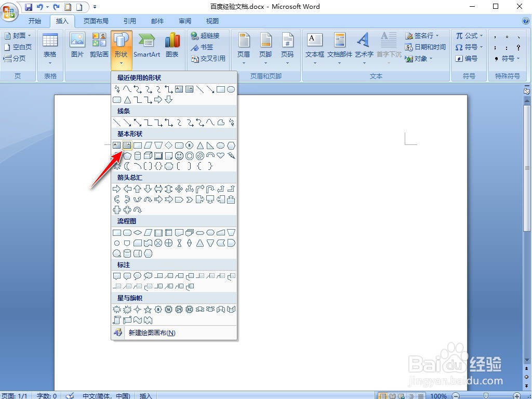Insert a chart (图表)
This screenshot has height=399, width=532.
[172, 46]
